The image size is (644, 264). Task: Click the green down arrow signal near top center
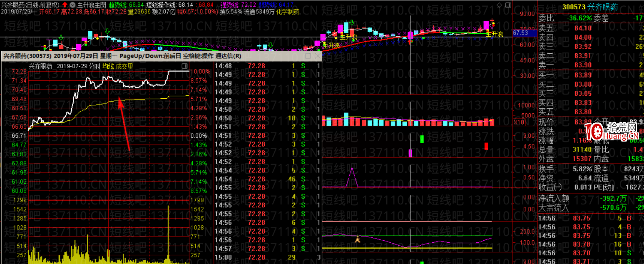click(x=351, y=22)
